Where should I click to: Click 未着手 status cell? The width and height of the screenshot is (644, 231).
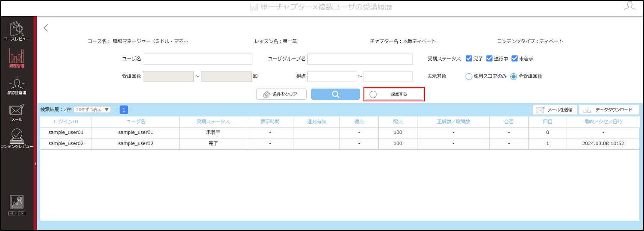click(213, 133)
